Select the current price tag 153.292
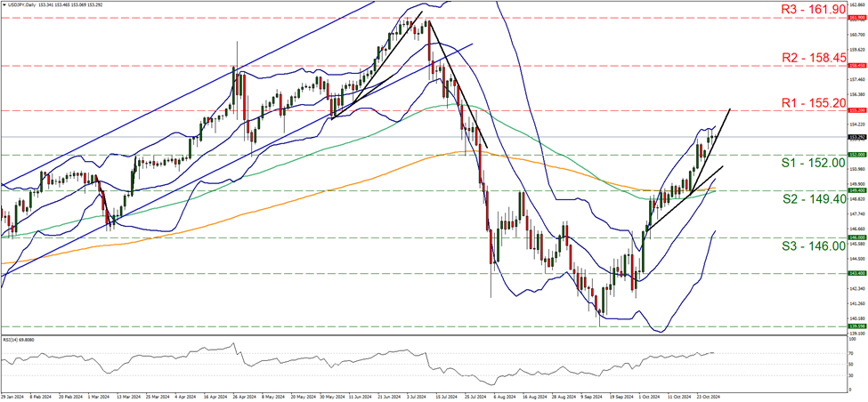The width and height of the screenshot is (868, 402). (x=857, y=137)
